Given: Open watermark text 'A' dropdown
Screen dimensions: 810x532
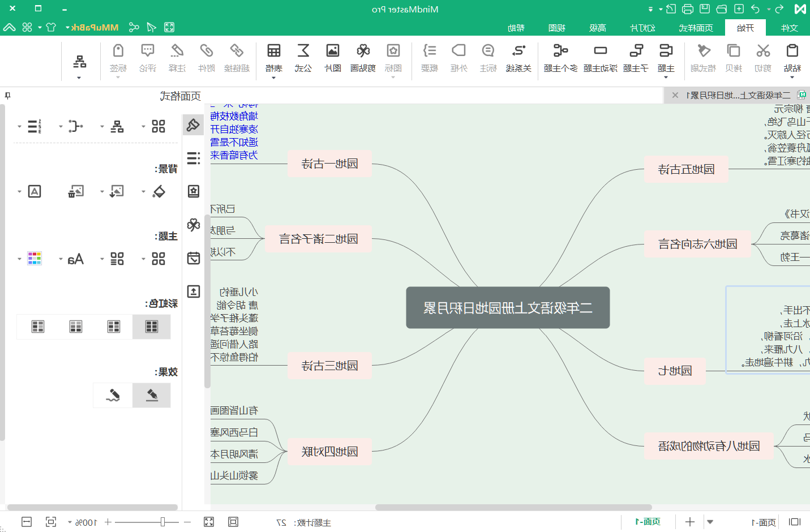Looking at the screenshot, I should pyautogui.click(x=30, y=191).
